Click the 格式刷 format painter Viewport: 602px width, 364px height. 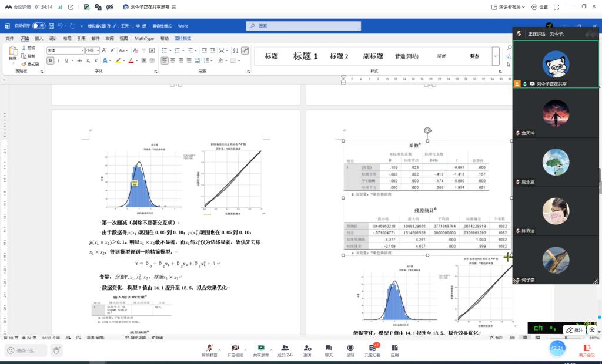click(x=31, y=63)
